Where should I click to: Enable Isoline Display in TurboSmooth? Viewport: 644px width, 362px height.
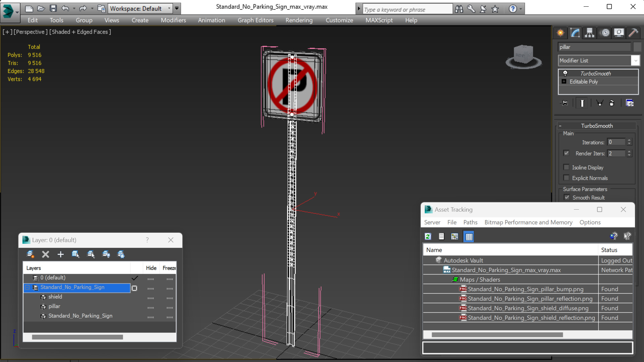click(567, 167)
